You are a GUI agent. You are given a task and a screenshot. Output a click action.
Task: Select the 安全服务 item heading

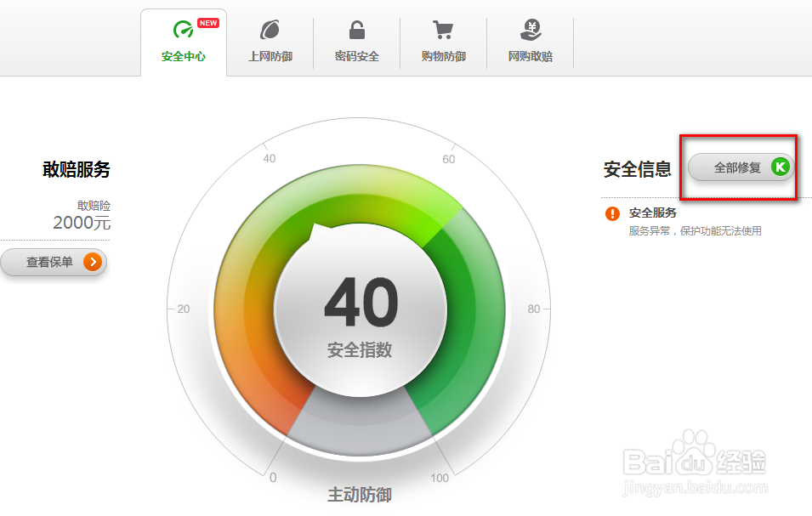point(652,213)
